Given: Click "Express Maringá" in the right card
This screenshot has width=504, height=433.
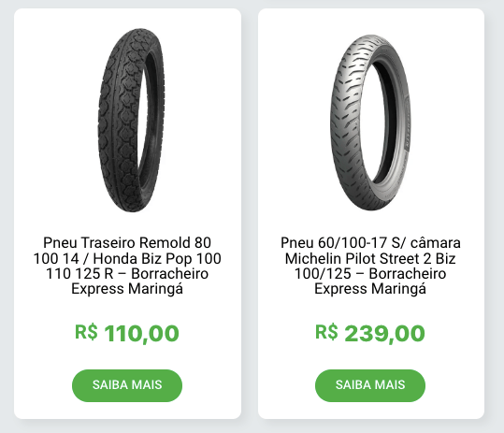Looking at the screenshot, I should pos(370,289).
